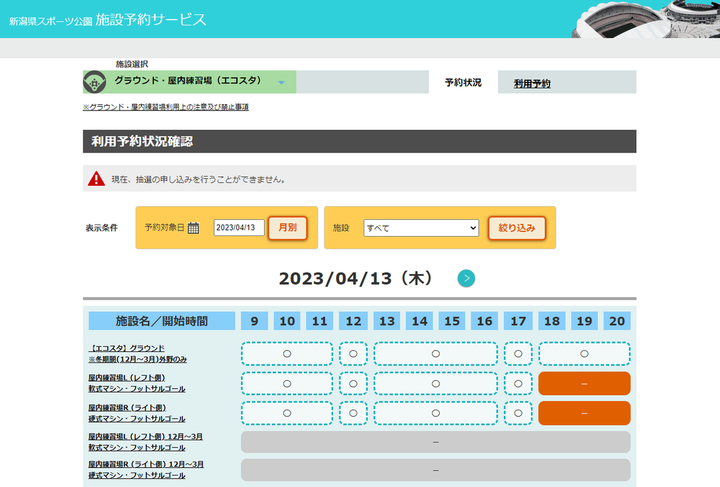Select 屋内練習場L 13–16 available slot
720x487 pixels.
point(435,384)
